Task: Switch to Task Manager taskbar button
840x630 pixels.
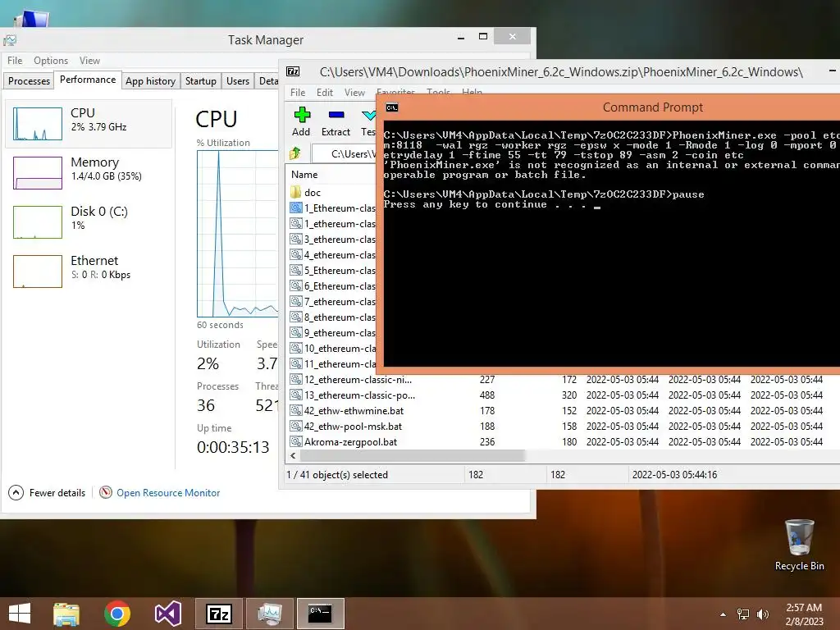Action: coord(269,614)
